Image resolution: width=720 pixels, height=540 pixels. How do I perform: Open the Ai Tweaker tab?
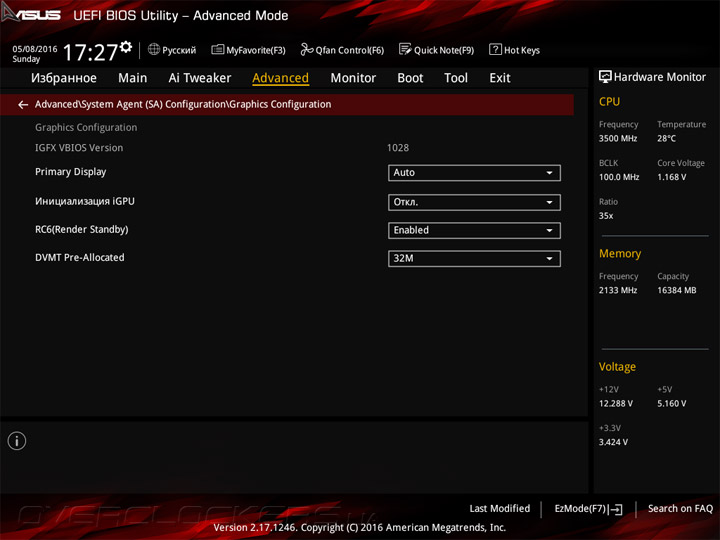(200, 78)
